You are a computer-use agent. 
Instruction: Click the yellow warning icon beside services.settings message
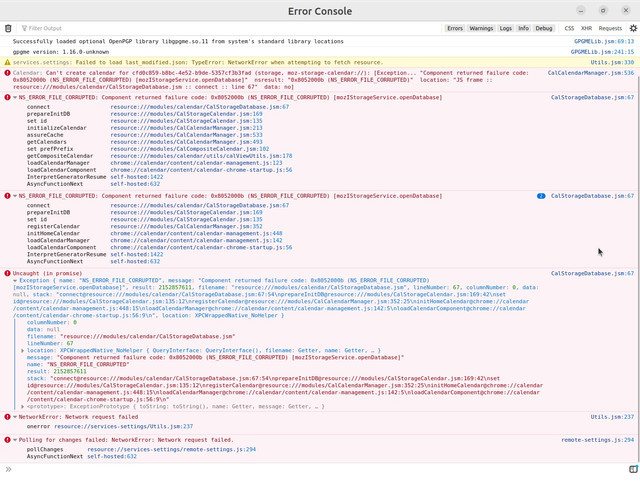tap(7, 62)
